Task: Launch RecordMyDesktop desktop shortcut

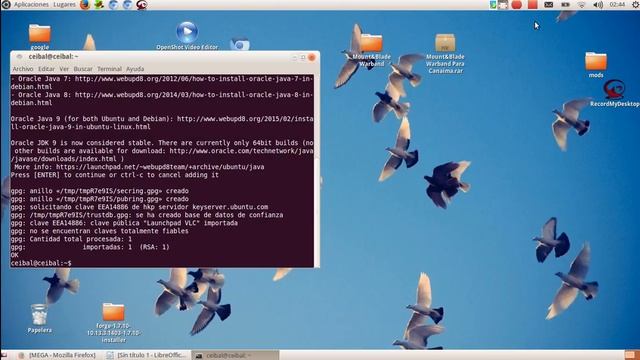Action: 614,93
